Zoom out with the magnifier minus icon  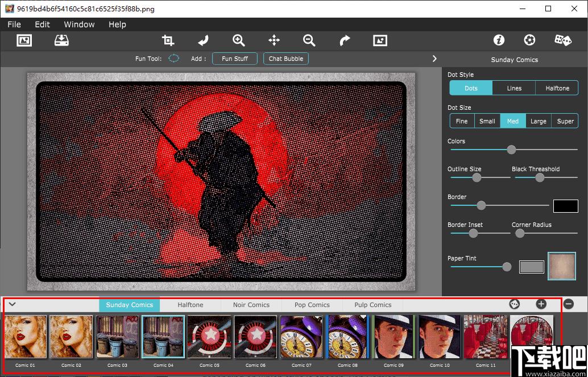coord(309,40)
